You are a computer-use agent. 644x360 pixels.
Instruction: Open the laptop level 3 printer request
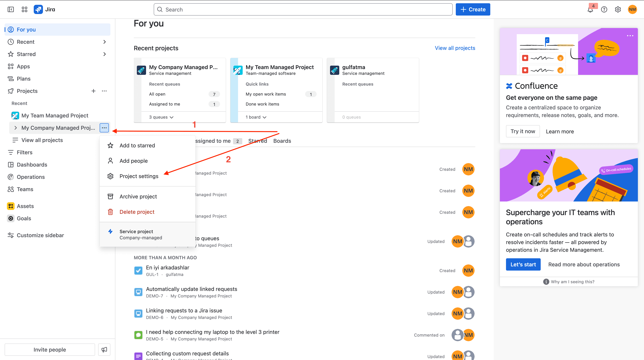pos(213,332)
